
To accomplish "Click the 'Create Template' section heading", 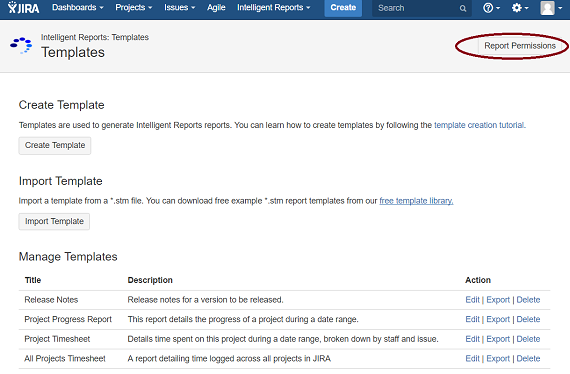I will (x=61, y=105).
